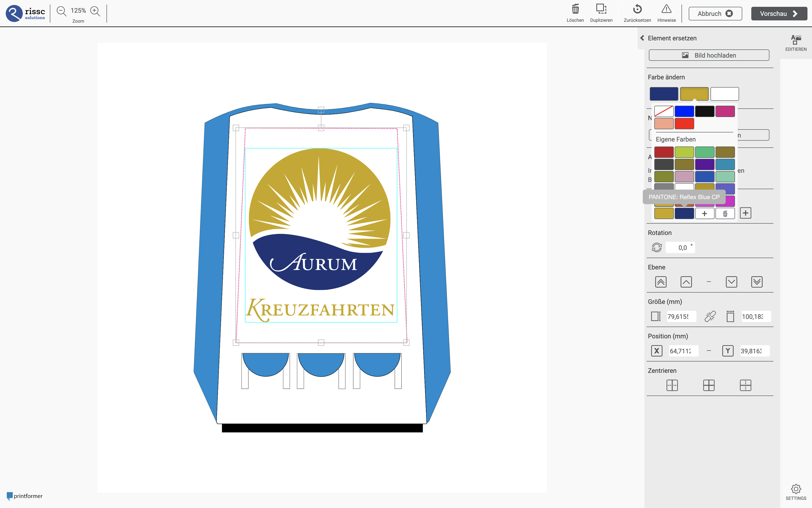Click the rotation refresh icon
This screenshot has height=508, width=812.
pos(657,248)
